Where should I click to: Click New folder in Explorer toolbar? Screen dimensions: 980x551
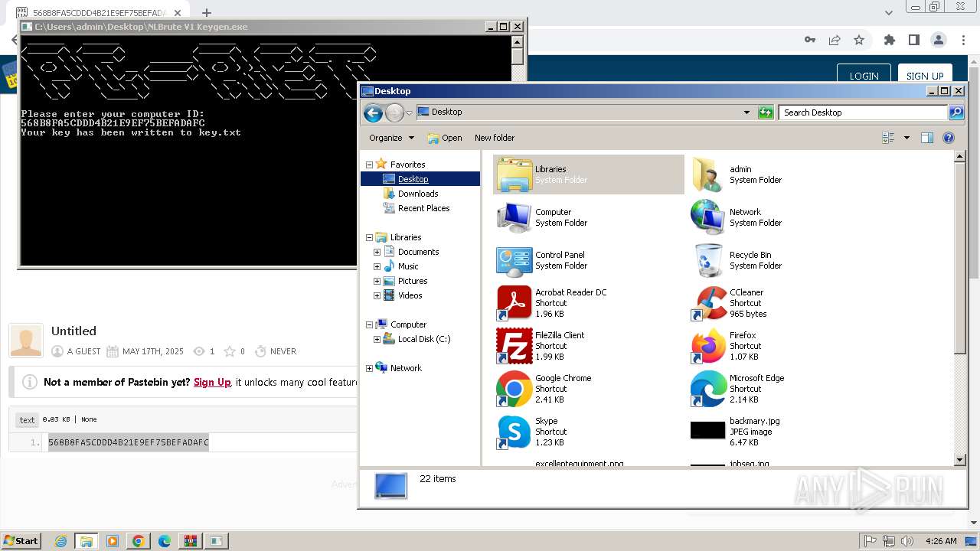(x=495, y=138)
